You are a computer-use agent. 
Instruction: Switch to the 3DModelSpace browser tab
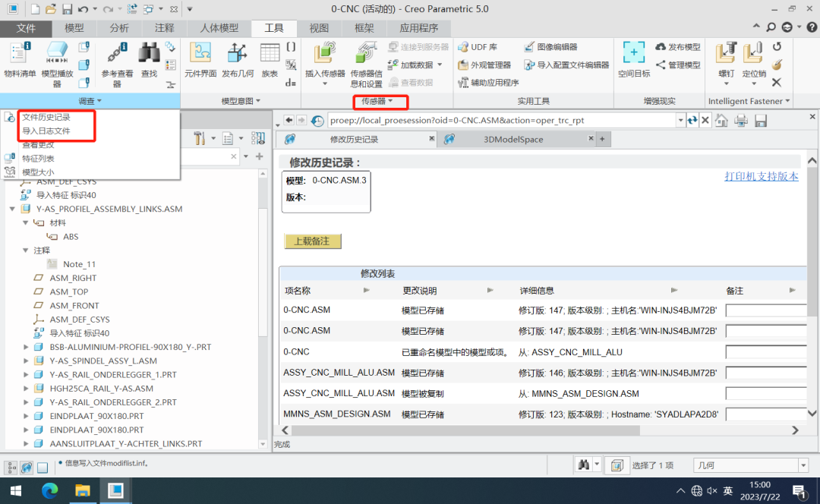pos(513,139)
